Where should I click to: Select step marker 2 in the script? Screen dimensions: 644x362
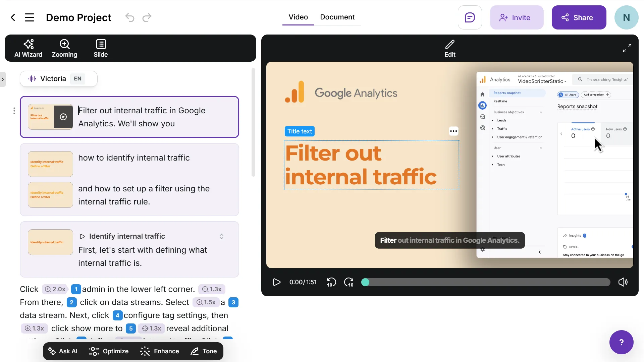71,302
